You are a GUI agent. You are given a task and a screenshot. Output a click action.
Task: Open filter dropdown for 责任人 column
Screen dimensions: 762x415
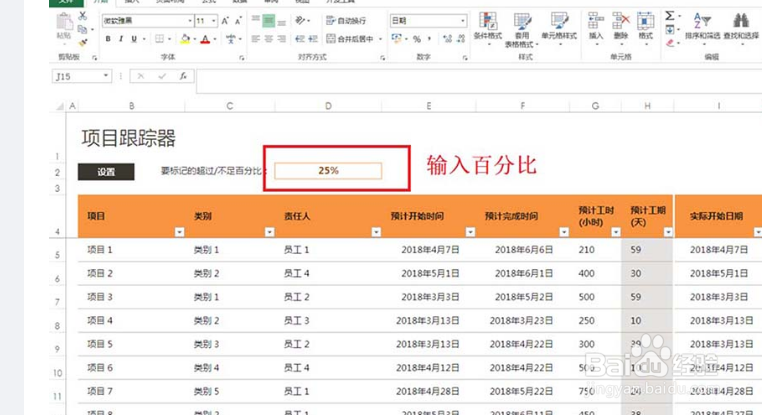click(x=376, y=232)
